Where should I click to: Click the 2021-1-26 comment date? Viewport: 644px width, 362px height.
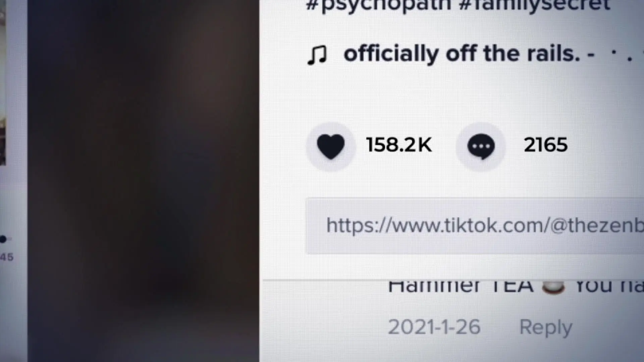click(434, 327)
